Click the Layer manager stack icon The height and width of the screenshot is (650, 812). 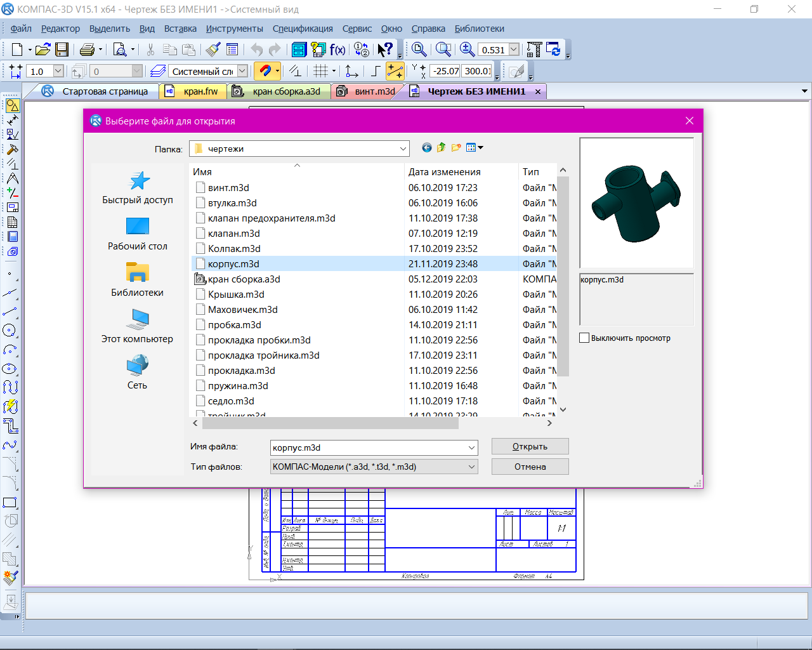coord(158,71)
